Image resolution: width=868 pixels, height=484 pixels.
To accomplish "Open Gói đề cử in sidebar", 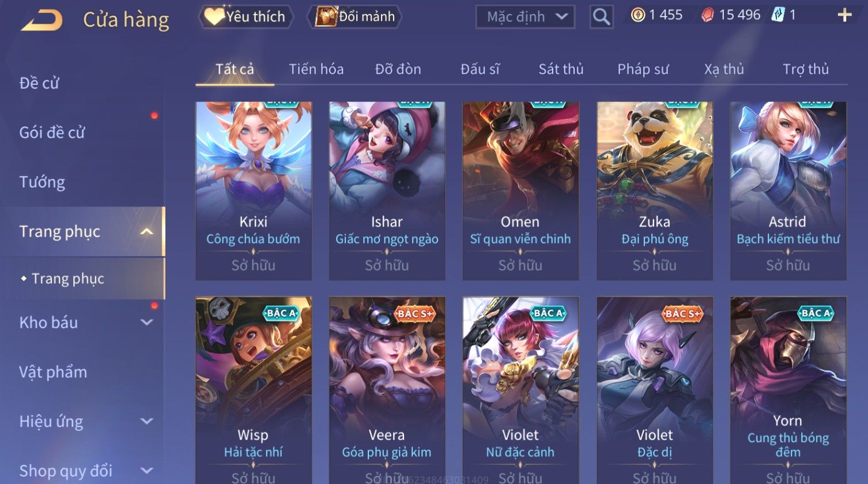I will pos(52,133).
